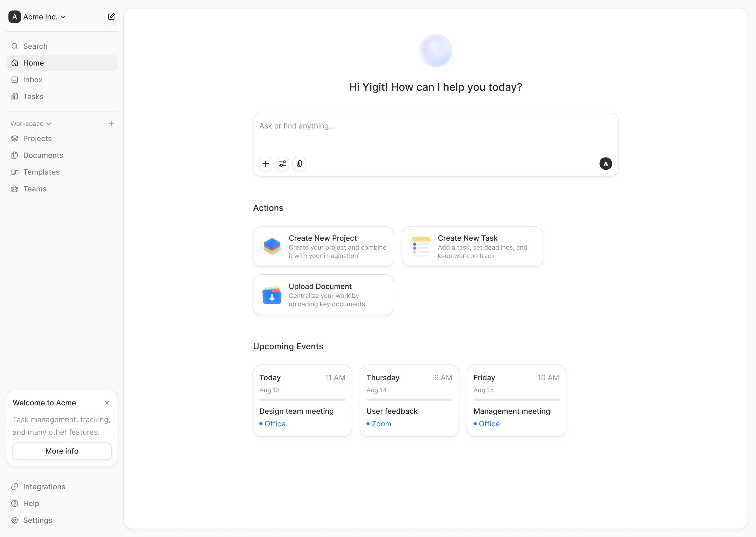Click the More info button
Image resolution: width=756 pixels, height=537 pixels.
click(62, 451)
